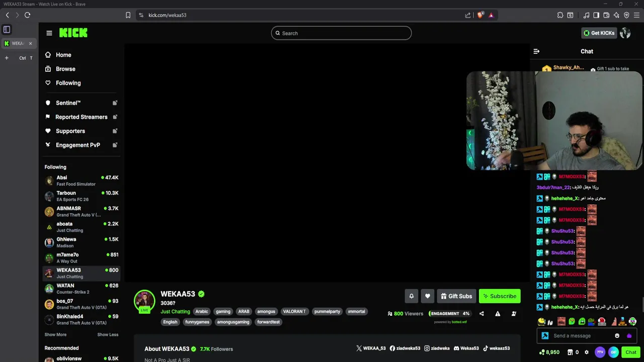Open ziadweka53 Facebook link
The height and width of the screenshot is (362, 644).
(x=405, y=348)
